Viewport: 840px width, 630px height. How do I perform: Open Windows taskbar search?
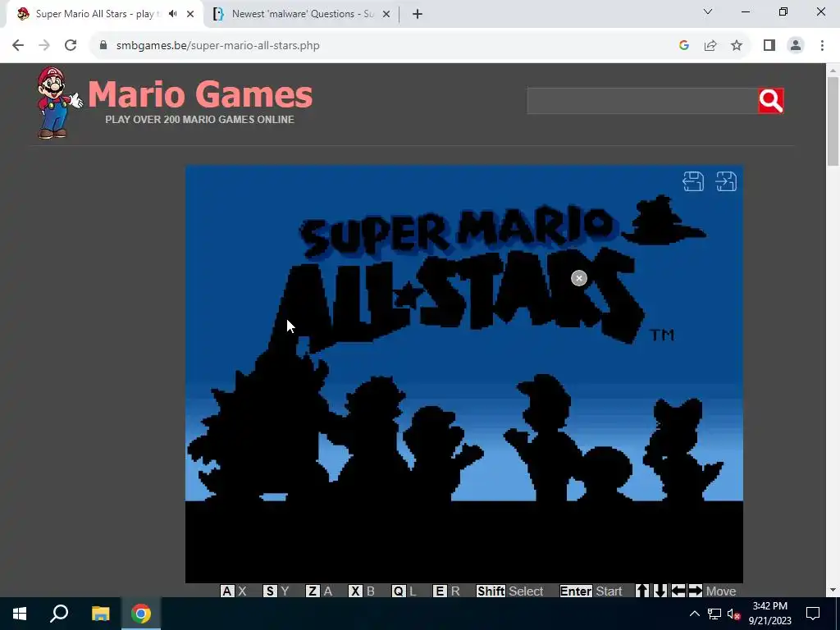[x=59, y=614]
